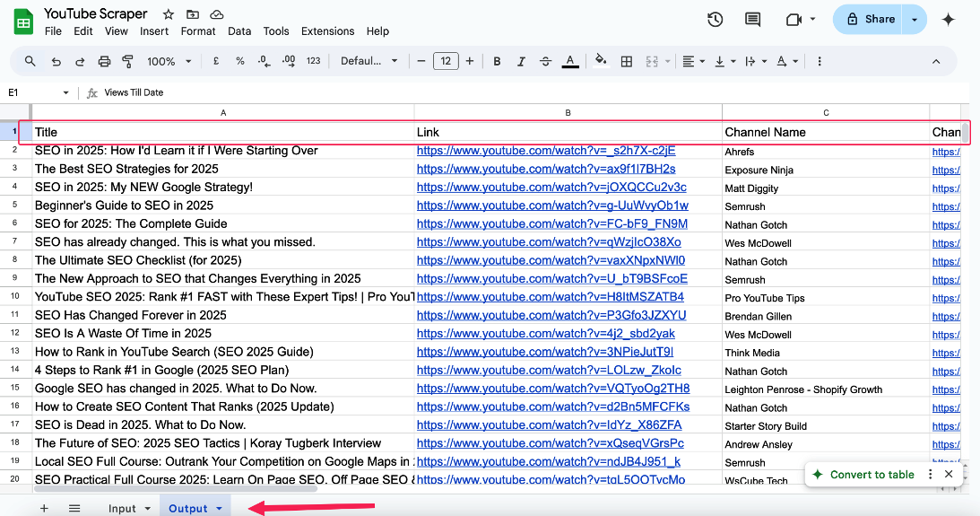This screenshot has height=516, width=980.
Task: Open version history clock icon
Action: coord(715,20)
